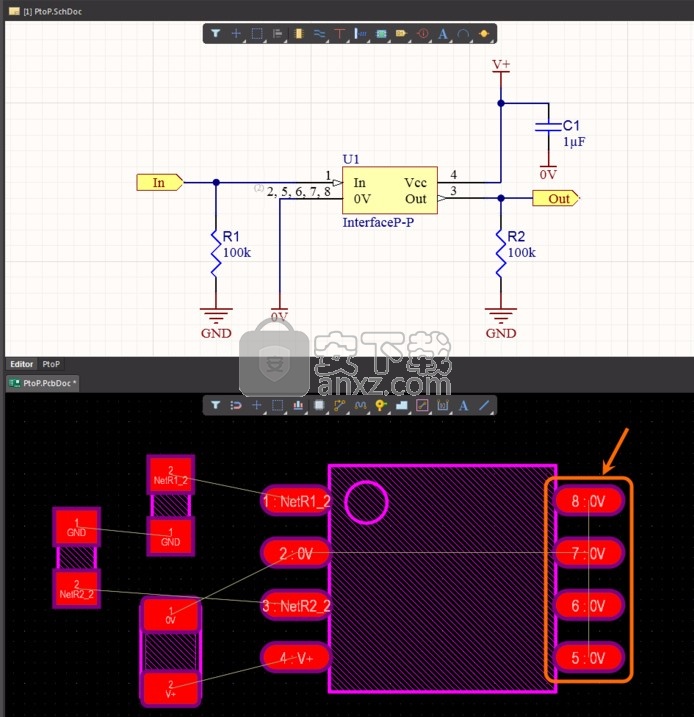Image resolution: width=694 pixels, height=717 pixels.
Task: Select the PCB polygon/fill region tool
Action: pyautogui.click(x=401, y=405)
